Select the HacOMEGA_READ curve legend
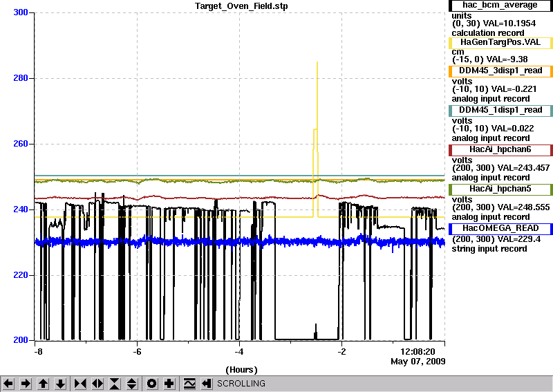This screenshot has height=392, width=553. tap(500, 229)
